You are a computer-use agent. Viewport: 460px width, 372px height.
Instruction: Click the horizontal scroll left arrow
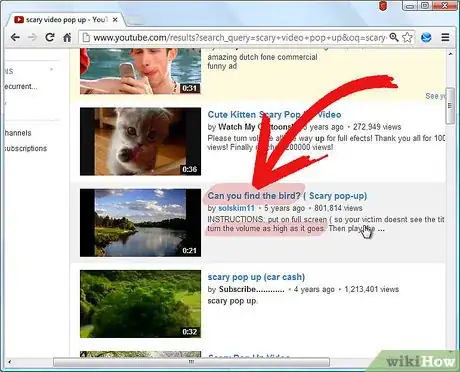click(10, 362)
